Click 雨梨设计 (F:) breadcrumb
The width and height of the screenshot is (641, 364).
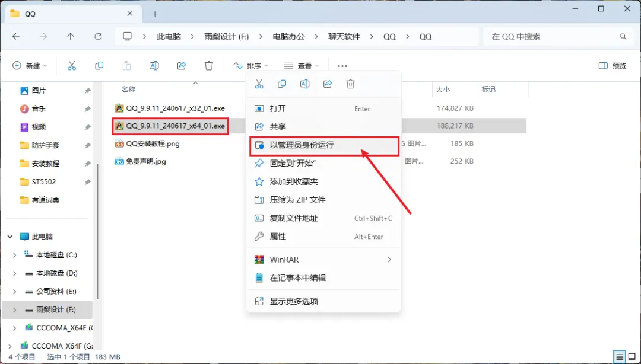227,37
